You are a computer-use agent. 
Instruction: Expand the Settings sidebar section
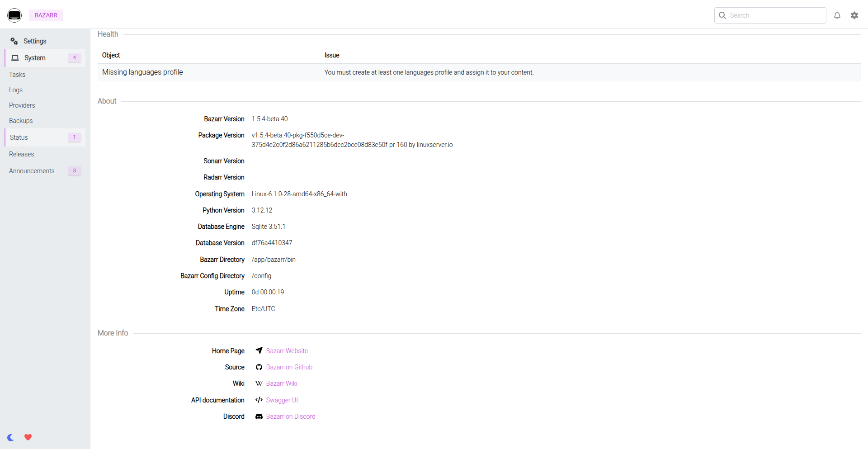[x=35, y=41]
